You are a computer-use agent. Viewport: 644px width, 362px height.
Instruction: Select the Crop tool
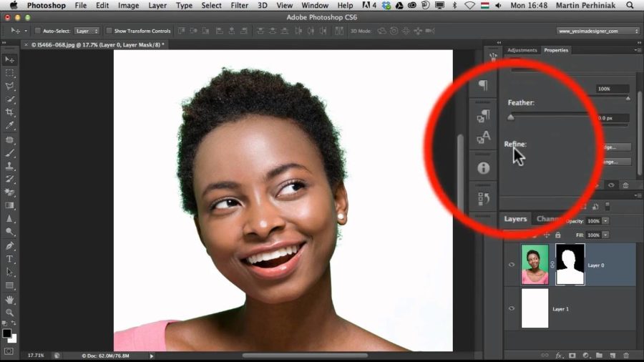click(9, 112)
